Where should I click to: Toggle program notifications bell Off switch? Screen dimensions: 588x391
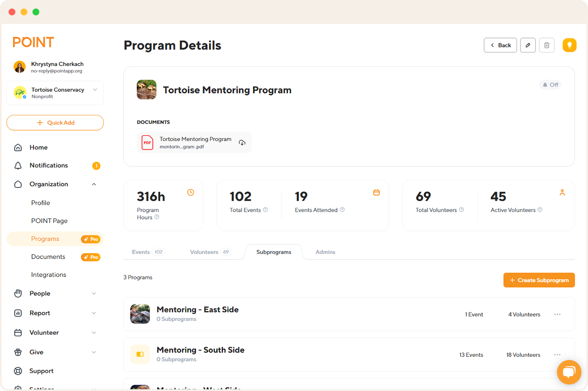550,85
